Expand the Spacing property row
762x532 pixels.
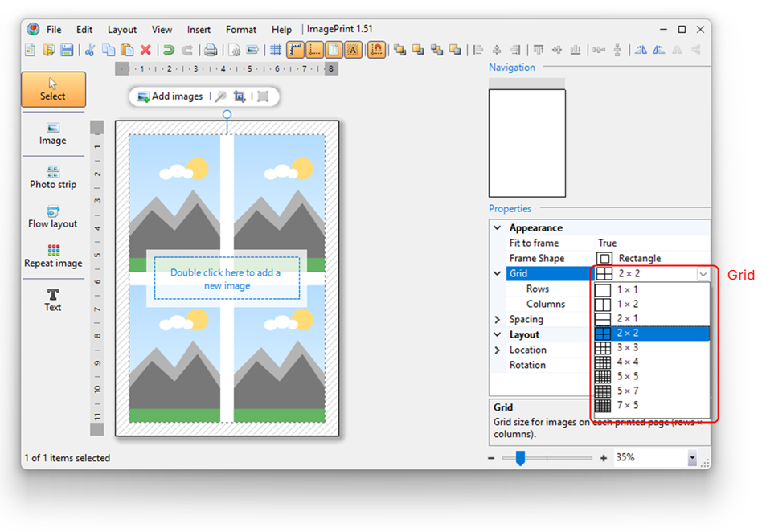[x=498, y=320]
